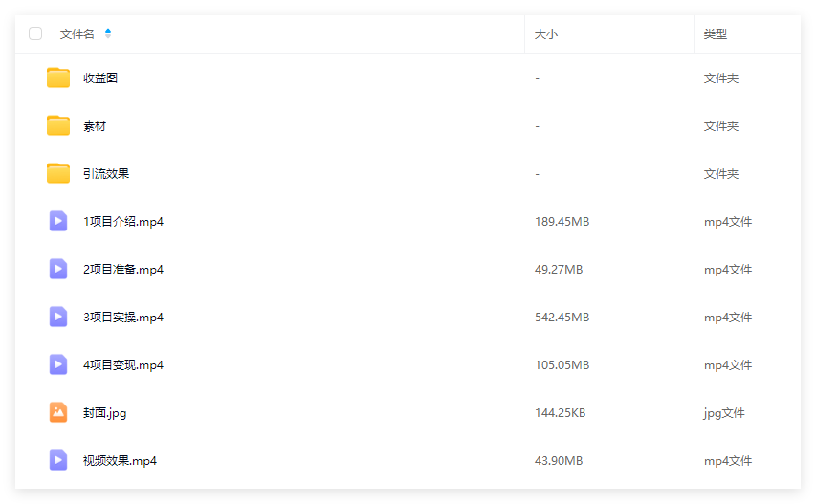Sort by the 文件名 column header
Screen dimensions: 816x504
coord(77,33)
